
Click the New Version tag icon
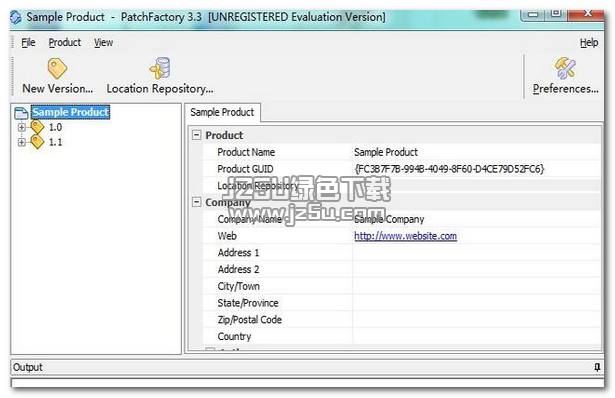57,68
